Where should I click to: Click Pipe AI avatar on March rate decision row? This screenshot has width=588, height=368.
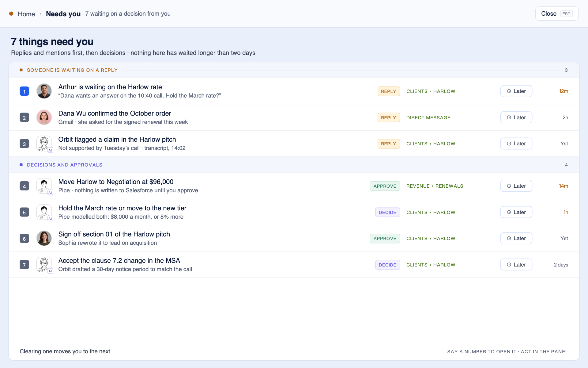44,213
